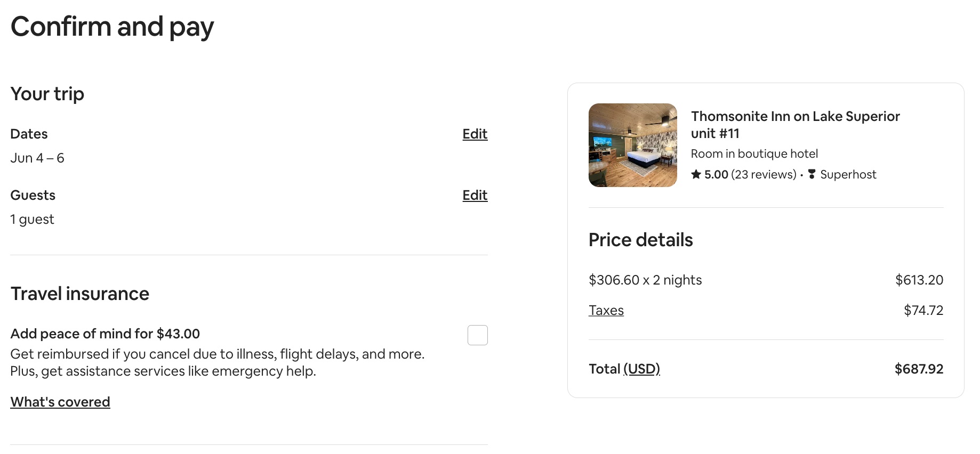Click the $613.20 subtotal amount
This screenshot has width=980, height=454.
click(919, 280)
